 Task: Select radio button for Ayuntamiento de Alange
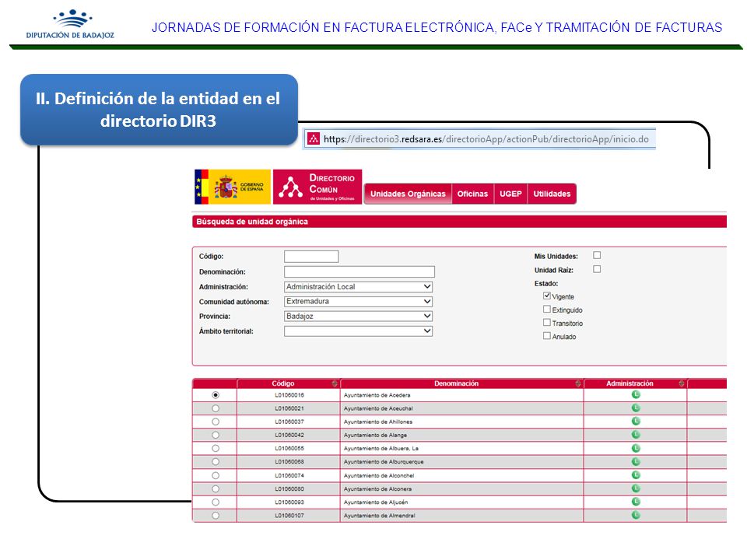tap(216, 436)
